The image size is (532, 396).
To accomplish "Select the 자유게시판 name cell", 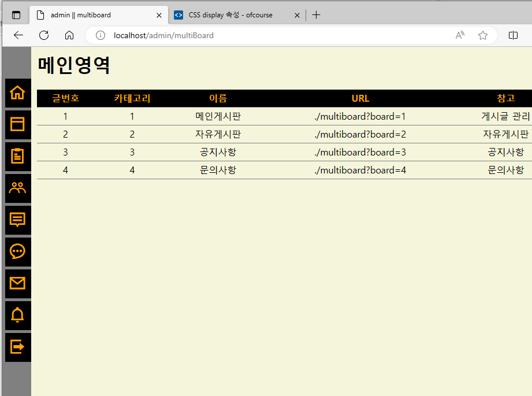I will 218,134.
